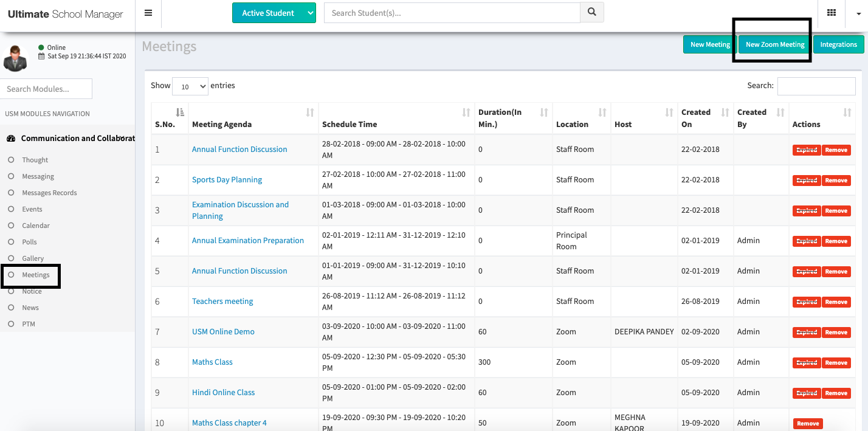Open the Active Student dropdown
Viewport: 868px width, 431px height.
point(274,13)
